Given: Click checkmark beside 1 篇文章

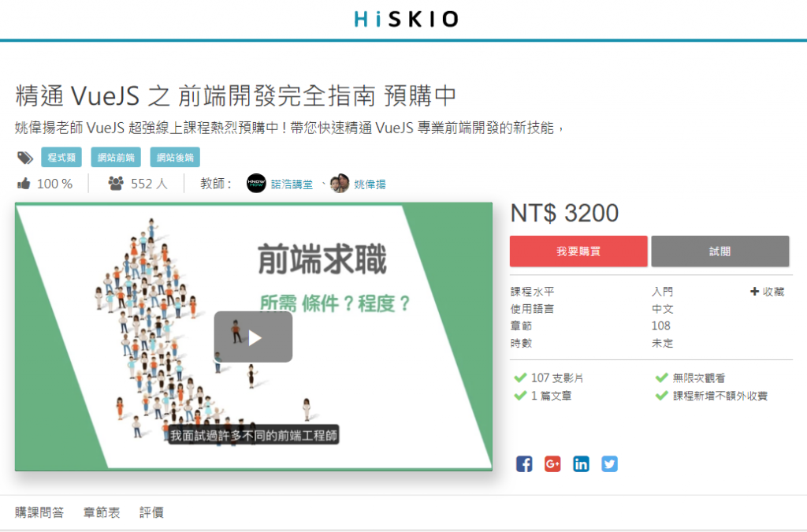Looking at the screenshot, I should click(x=520, y=395).
